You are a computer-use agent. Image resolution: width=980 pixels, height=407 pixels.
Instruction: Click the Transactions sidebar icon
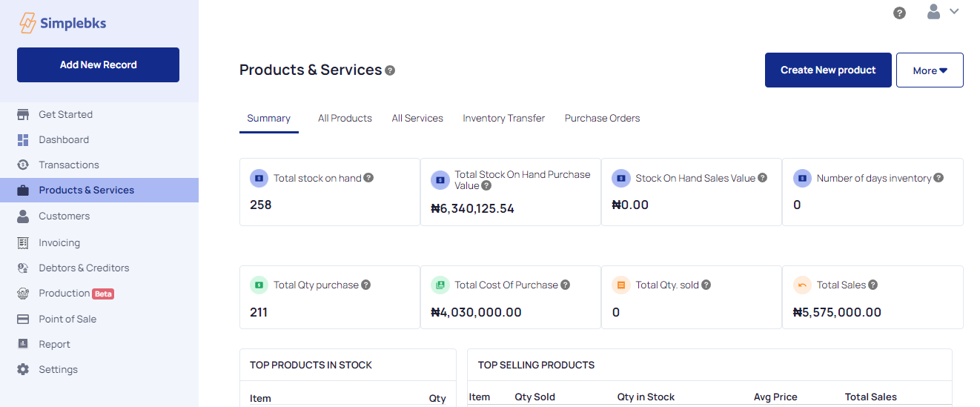(23, 165)
